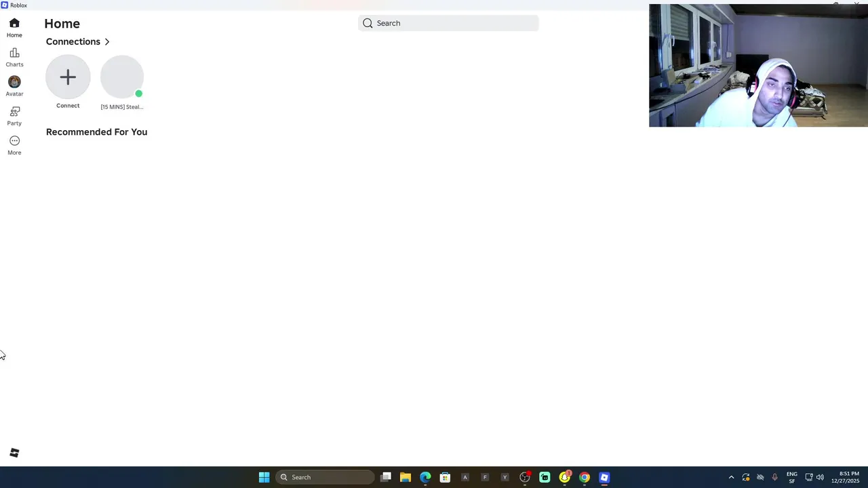This screenshot has width=868, height=488.
Task: Show hidden system tray icons
Action: point(731,477)
